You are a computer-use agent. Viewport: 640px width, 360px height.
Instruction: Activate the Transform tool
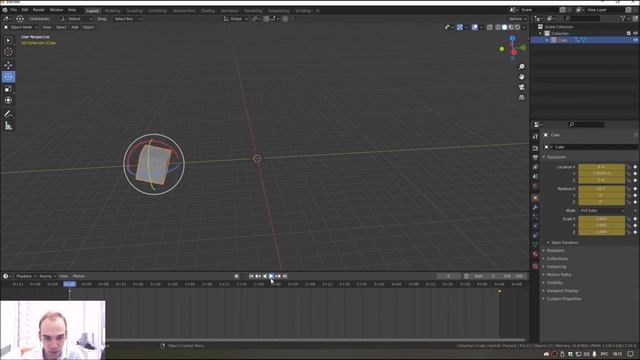point(8,100)
